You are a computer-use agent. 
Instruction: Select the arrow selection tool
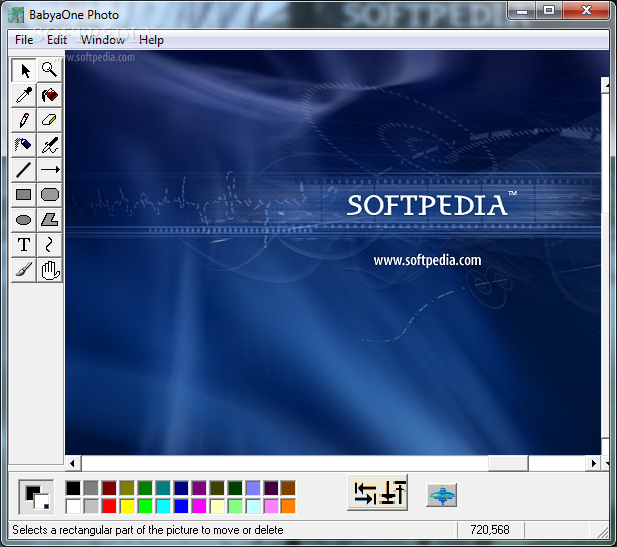click(x=24, y=70)
